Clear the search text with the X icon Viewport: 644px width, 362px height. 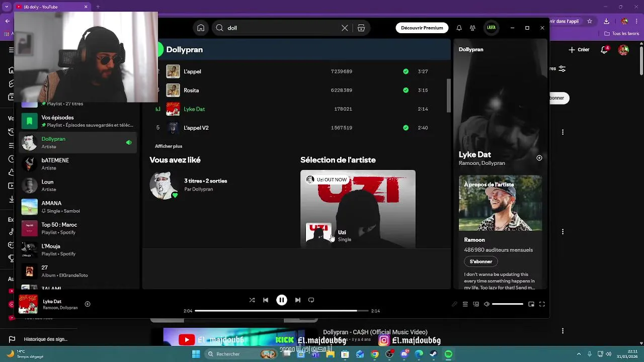[x=345, y=28]
